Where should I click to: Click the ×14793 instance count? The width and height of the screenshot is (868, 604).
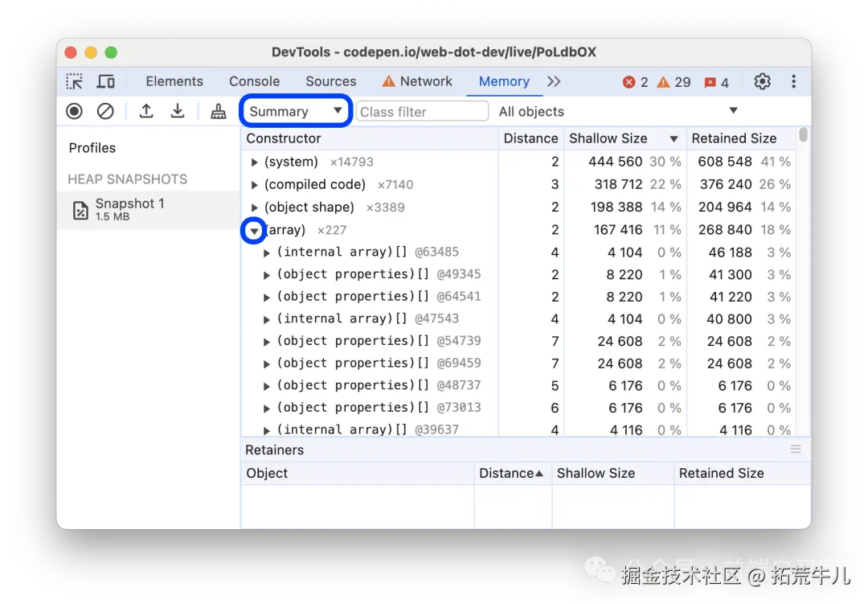[351, 162]
